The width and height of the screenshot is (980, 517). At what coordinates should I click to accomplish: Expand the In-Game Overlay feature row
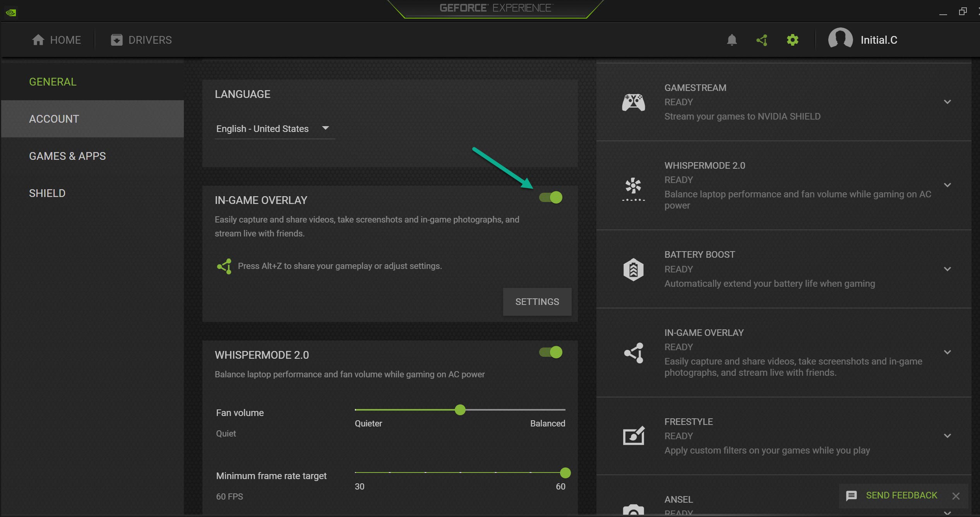947,352
